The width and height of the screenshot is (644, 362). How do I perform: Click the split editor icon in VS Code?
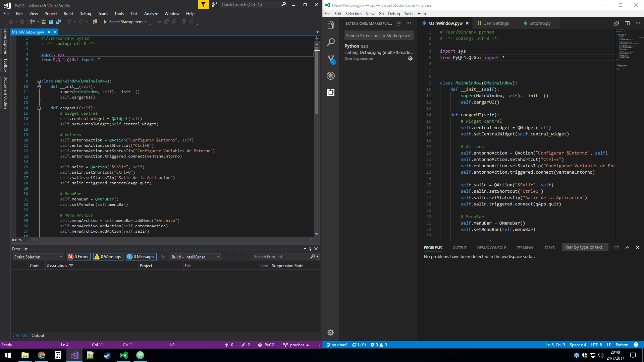627,23
